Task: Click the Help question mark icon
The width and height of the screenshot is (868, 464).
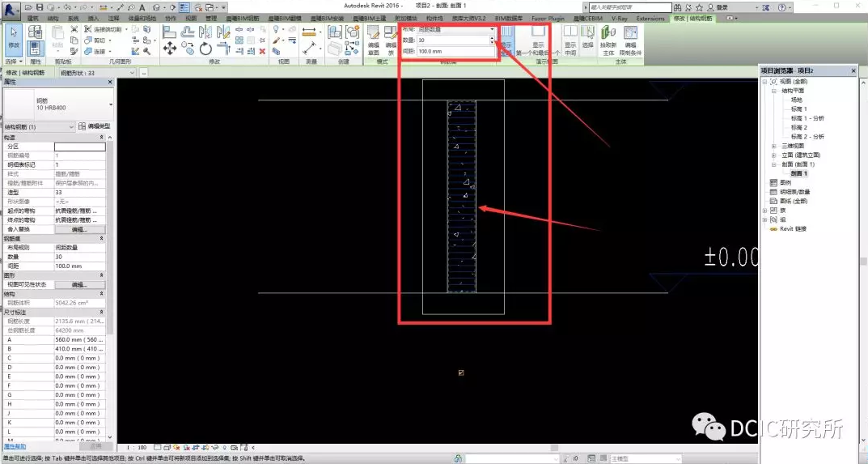Action: 781,8
